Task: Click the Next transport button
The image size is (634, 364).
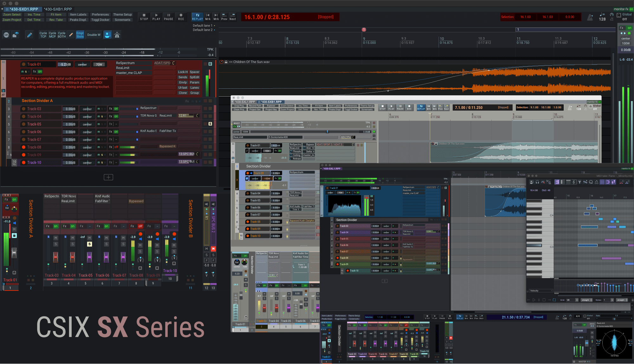Action: coord(233,17)
